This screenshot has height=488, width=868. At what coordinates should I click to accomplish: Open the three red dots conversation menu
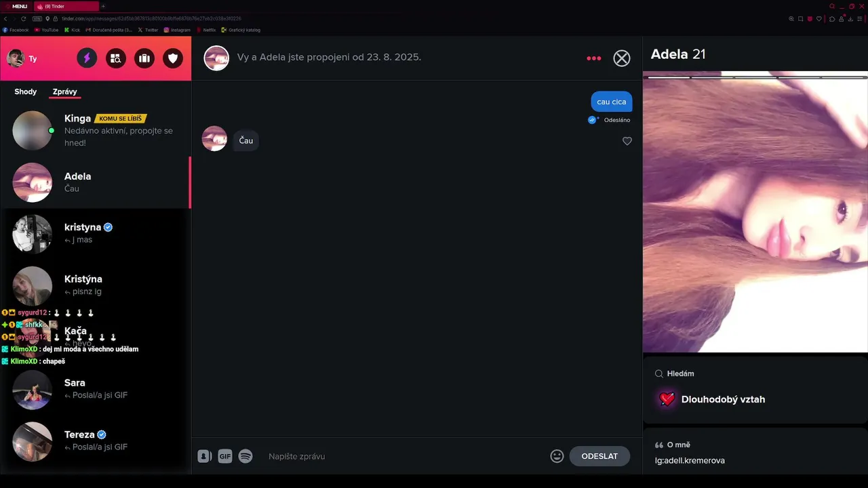coord(594,58)
